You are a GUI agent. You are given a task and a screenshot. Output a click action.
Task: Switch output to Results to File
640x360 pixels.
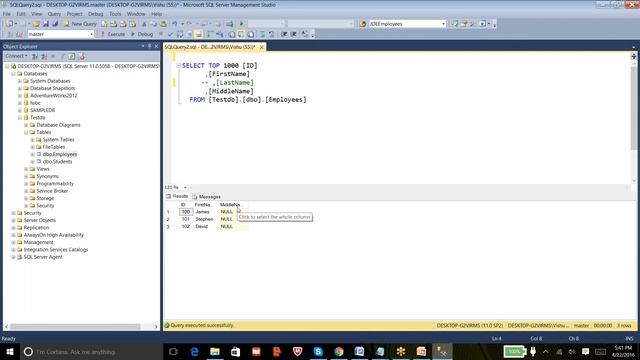pos(251,34)
